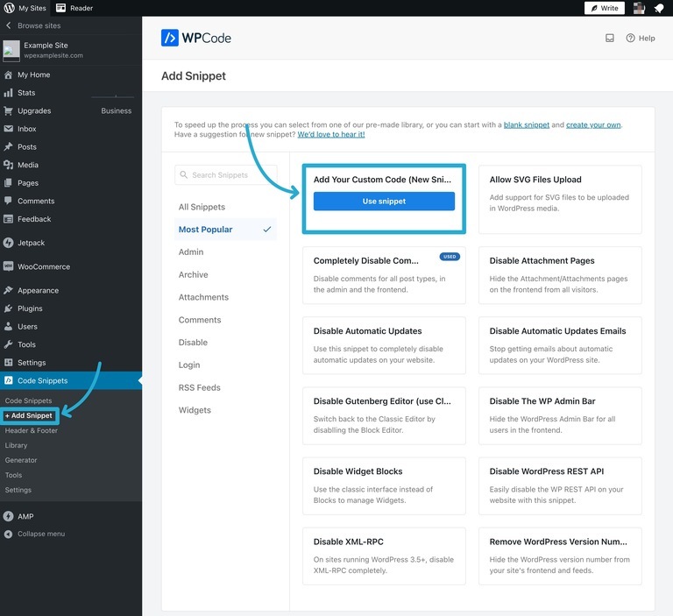Click the Users icon in sidebar
The height and width of the screenshot is (616, 673).
8,326
